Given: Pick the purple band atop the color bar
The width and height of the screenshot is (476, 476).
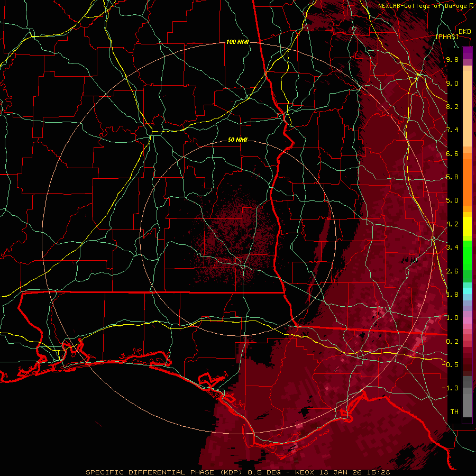Looking at the screenshot, I should coord(467,53).
